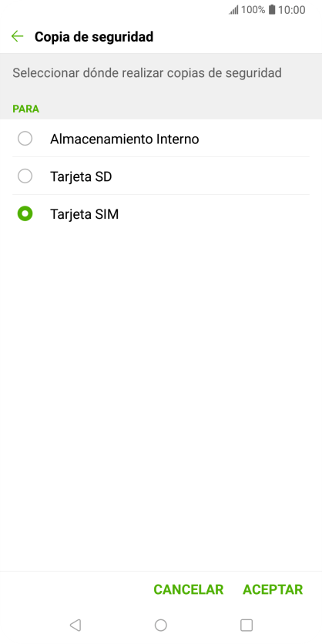Choose the Tarjeta SD text label
322x644 pixels.
click(x=81, y=177)
